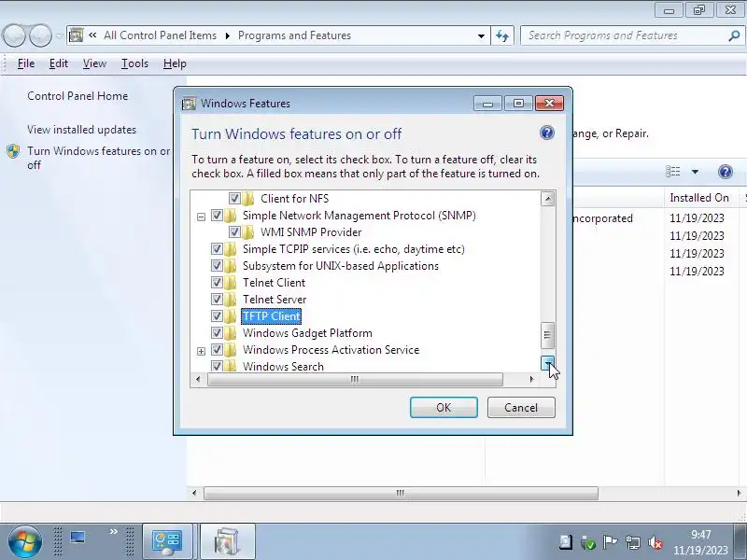Click Programs and Features help icon

coord(726,172)
